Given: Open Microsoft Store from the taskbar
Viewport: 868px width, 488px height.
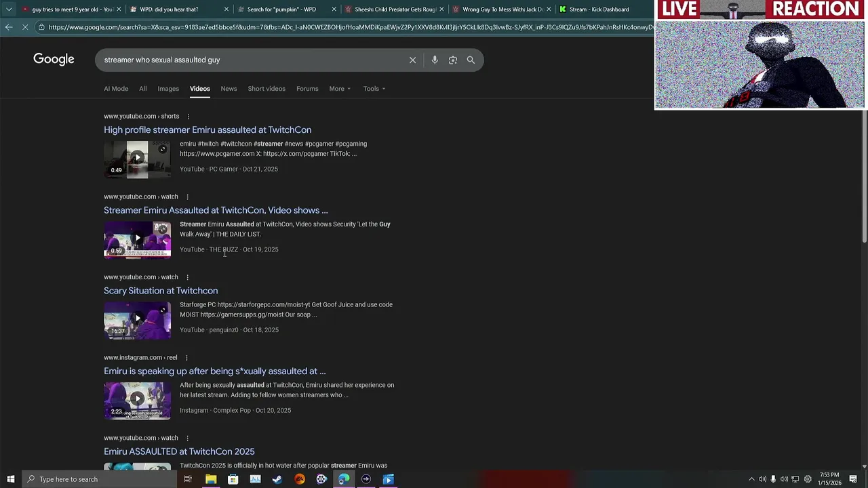Looking at the screenshot, I should [233, 479].
